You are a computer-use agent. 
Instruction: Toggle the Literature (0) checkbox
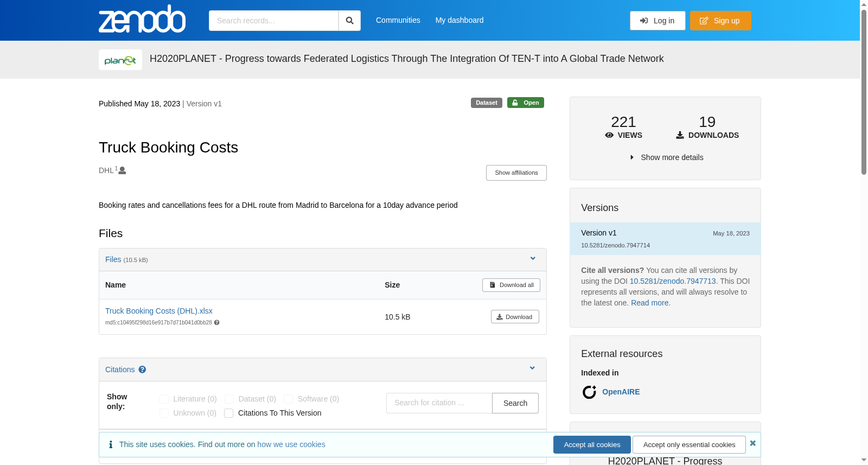tap(164, 399)
